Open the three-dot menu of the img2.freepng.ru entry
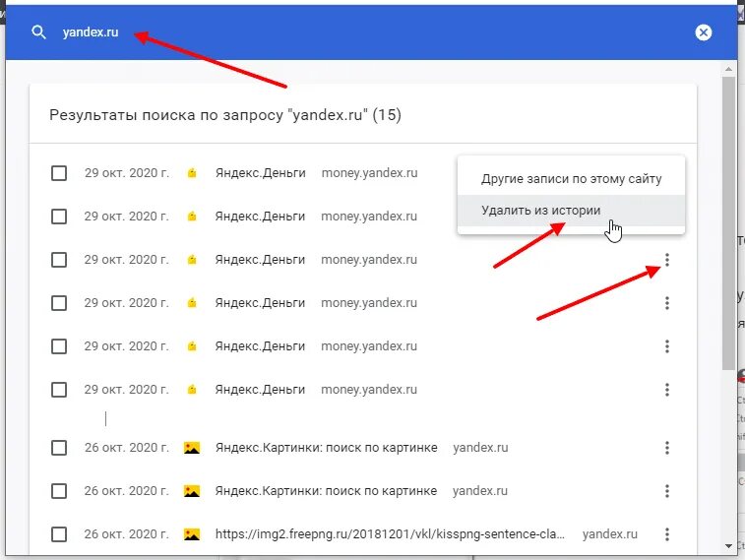The height and width of the screenshot is (560, 745). tap(667, 534)
